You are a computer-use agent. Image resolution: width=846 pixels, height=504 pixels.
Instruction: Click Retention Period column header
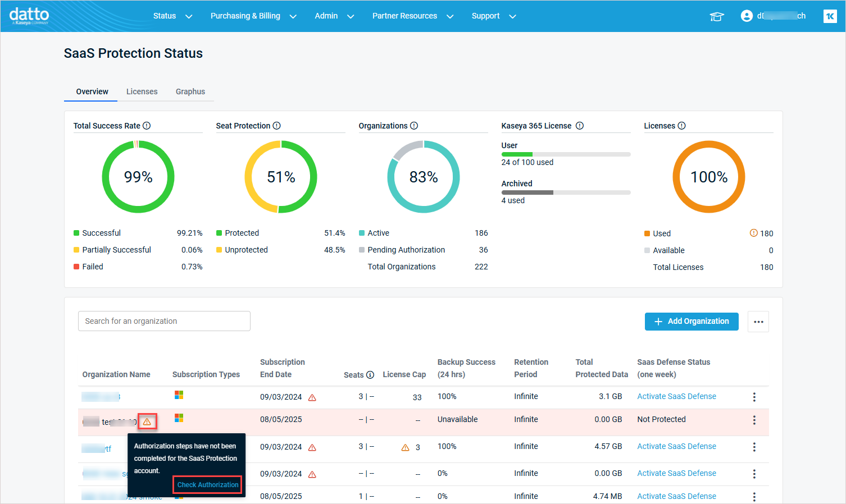(531, 368)
